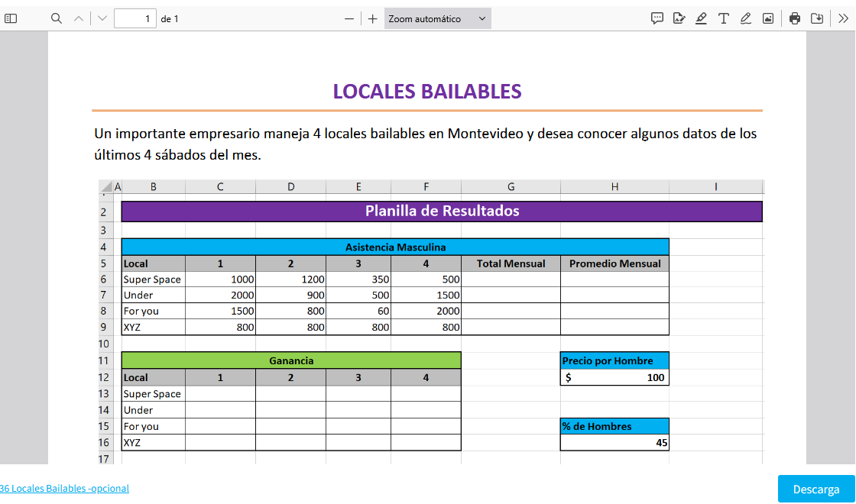Toggle the sidebar panel
This screenshot has width=856, height=504.
point(11,18)
